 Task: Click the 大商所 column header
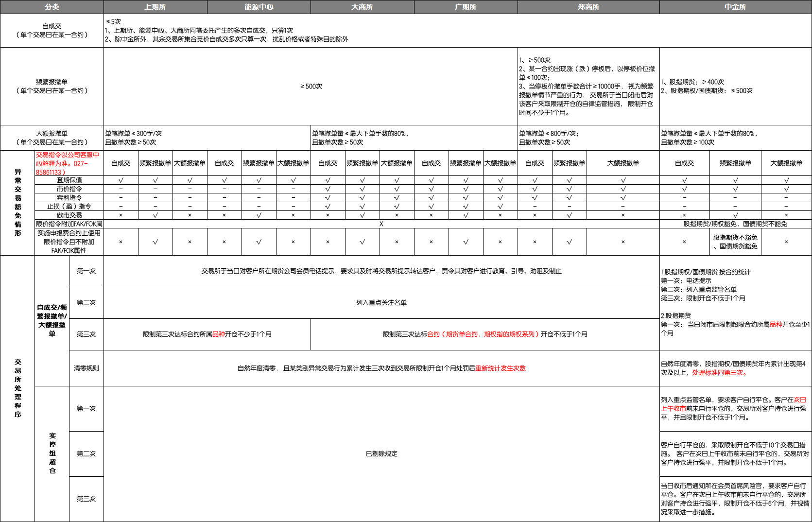click(x=362, y=7)
